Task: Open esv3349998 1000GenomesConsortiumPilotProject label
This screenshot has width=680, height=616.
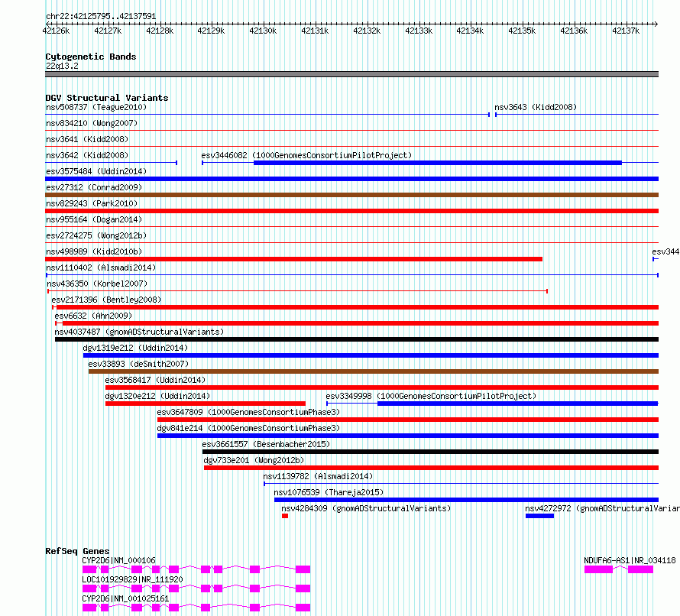Action: pyautogui.click(x=431, y=396)
